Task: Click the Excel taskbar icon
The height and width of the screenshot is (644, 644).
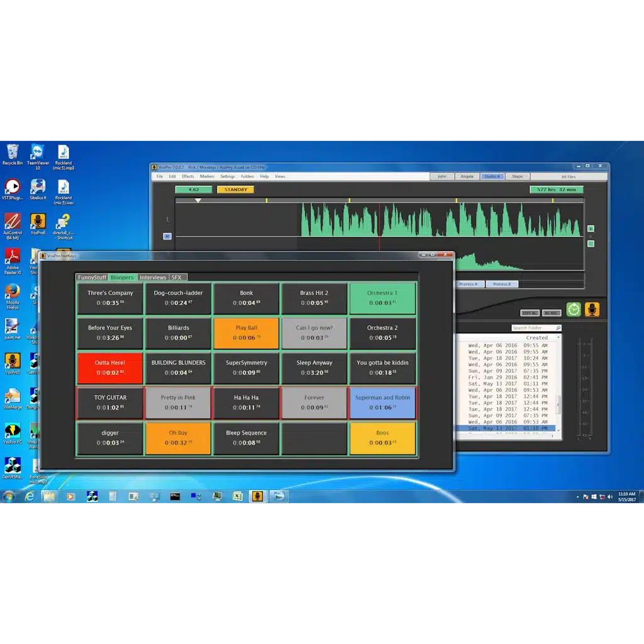Action: click(237, 496)
